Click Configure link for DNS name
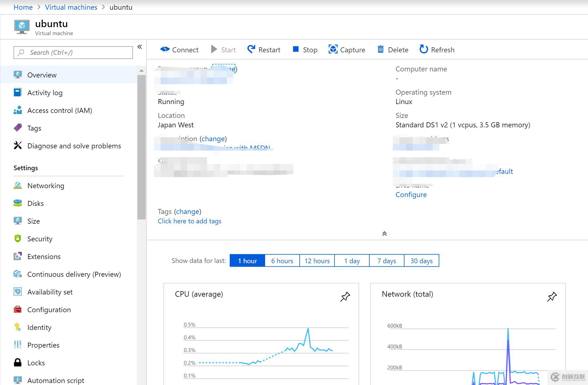The width and height of the screenshot is (588, 385). (x=411, y=194)
